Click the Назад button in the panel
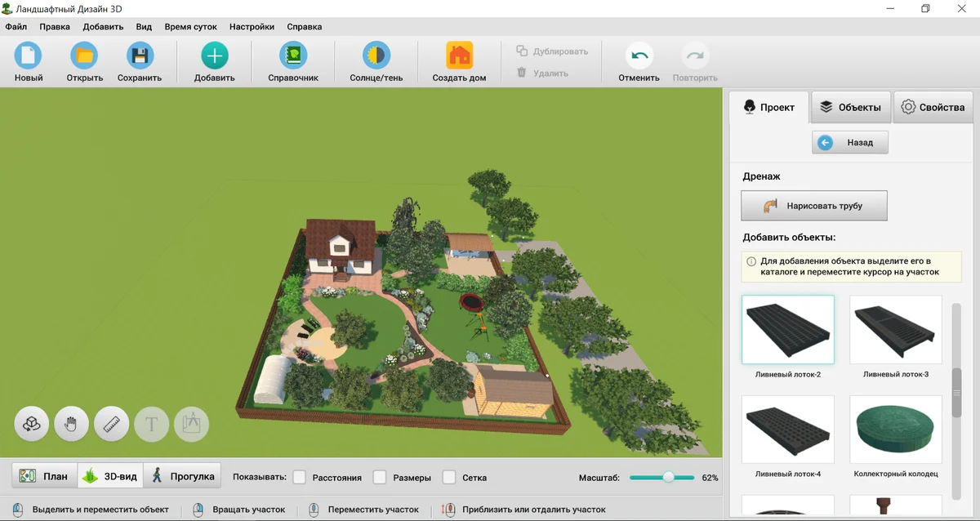Viewport: 980px width, 521px height. (x=850, y=142)
